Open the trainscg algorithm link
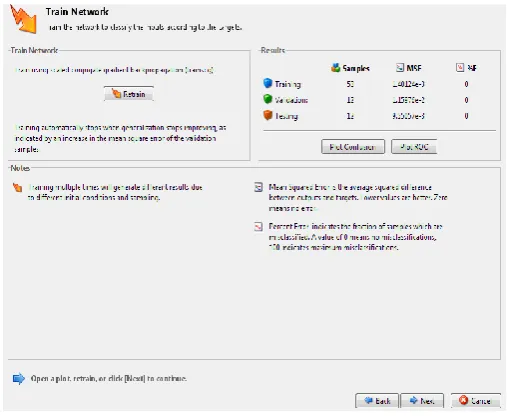Screen dimensions: 507x416 [x=199, y=70]
